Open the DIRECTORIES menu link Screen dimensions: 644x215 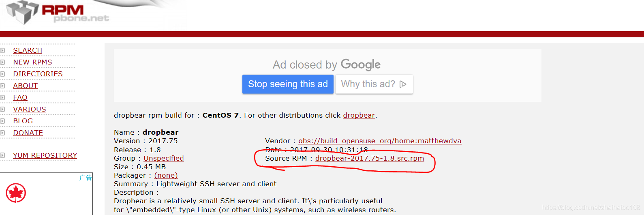coord(38,74)
